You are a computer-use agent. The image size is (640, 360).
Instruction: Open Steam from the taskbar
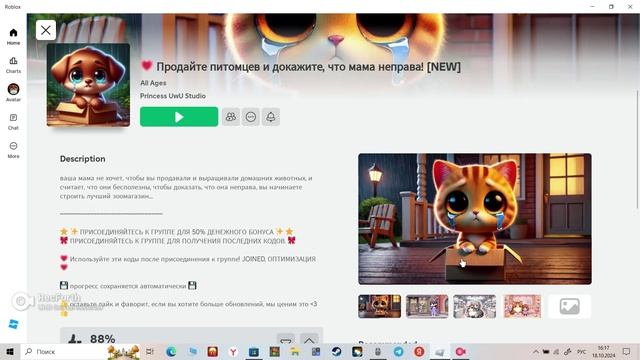(336, 351)
